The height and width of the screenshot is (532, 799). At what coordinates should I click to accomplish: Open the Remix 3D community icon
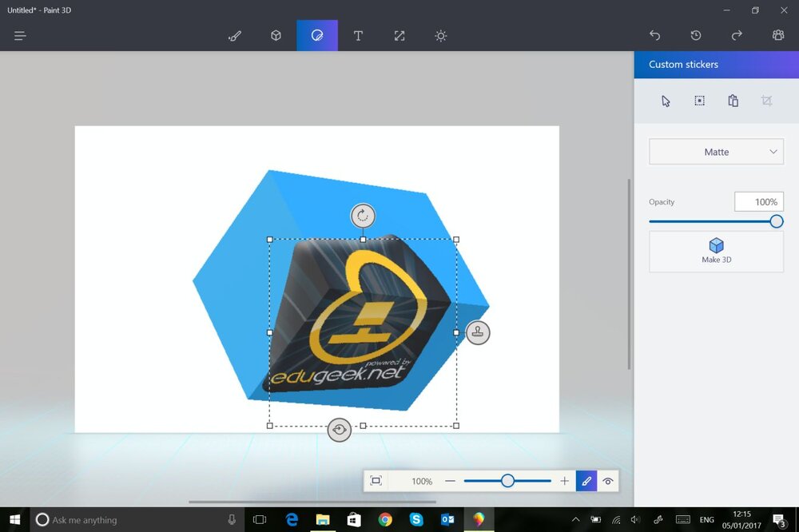pos(778,35)
